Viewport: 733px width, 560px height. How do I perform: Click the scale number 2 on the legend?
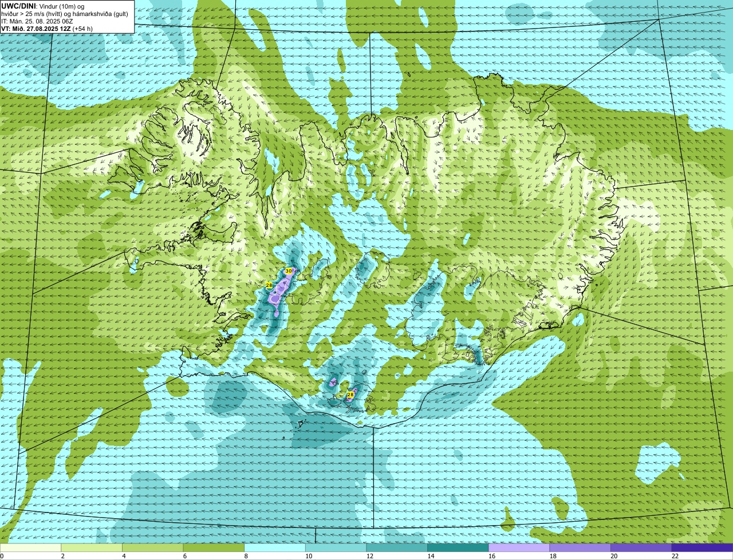62,556
